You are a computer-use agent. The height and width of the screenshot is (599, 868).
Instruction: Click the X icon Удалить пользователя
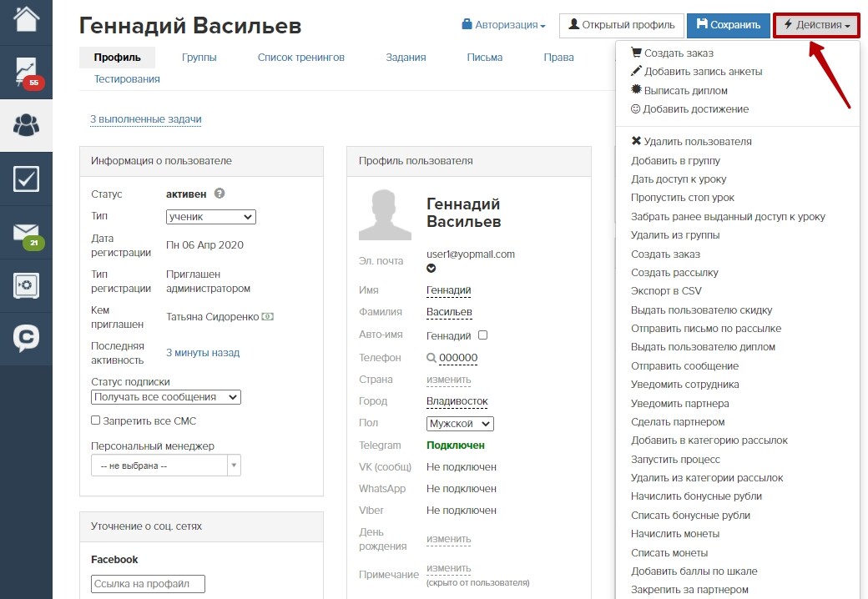636,141
